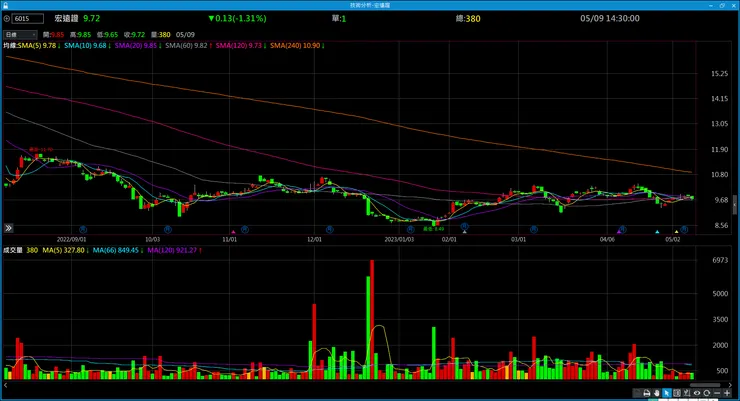Click the circular event marker near 10/03
740x401 pixels.
[168, 229]
